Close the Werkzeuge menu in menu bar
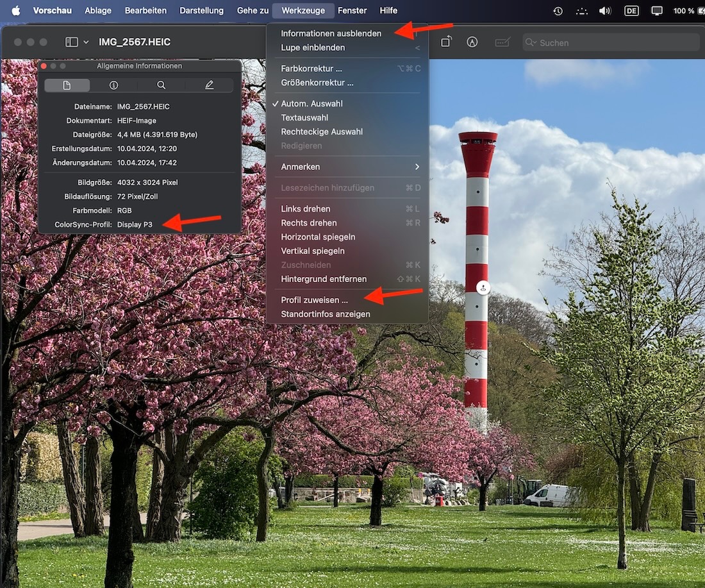 (x=303, y=10)
